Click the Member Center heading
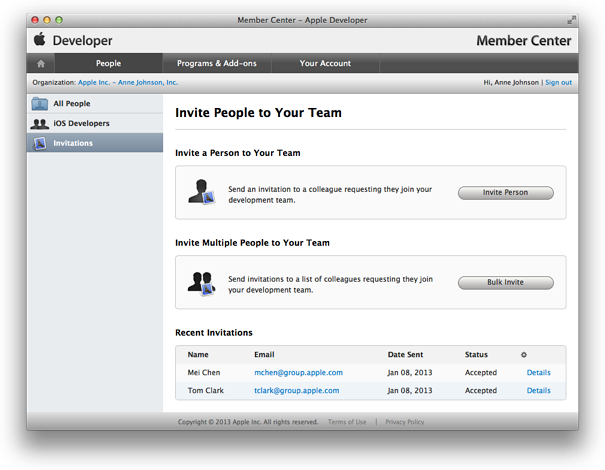Screen dimensions: 605x470 point(524,41)
